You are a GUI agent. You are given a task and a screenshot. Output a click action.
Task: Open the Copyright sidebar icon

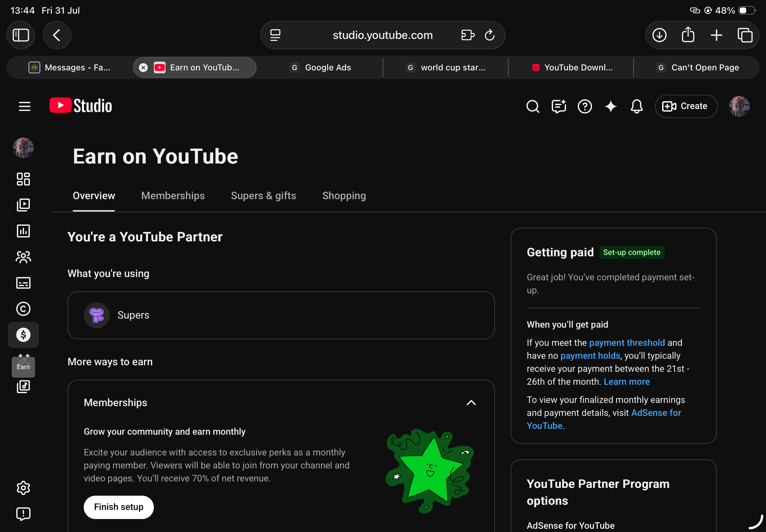pyautogui.click(x=23, y=309)
